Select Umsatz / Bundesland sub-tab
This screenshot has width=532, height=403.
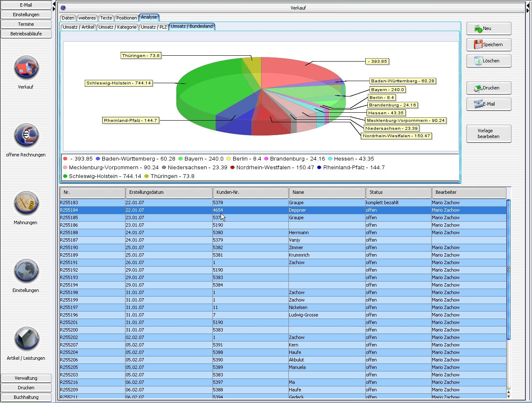point(192,26)
